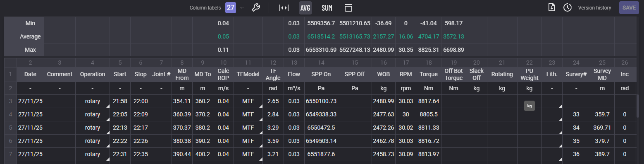Open the MTF dropdown in the 2.84 TF Angle row
644x164 pixels.
click(x=260, y=119)
